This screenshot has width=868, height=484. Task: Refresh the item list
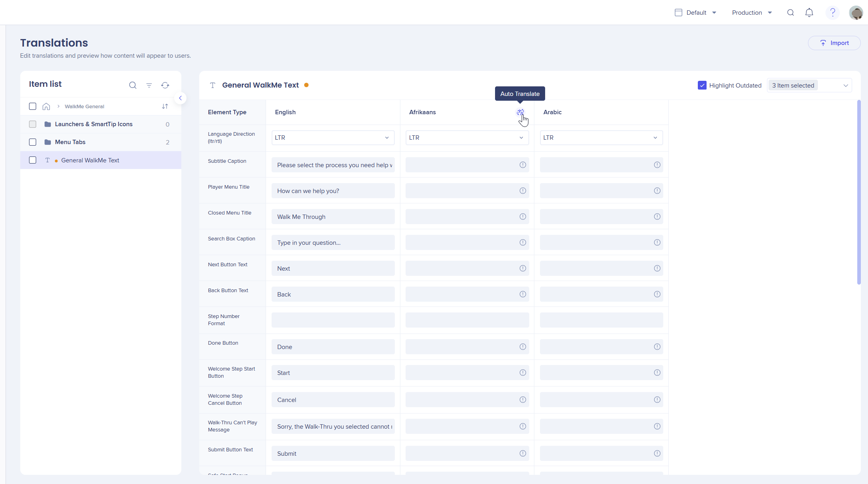point(165,85)
